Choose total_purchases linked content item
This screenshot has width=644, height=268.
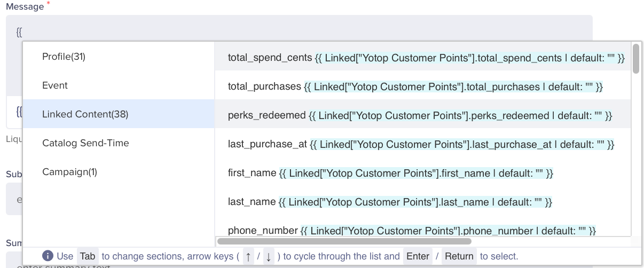[x=415, y=86]
